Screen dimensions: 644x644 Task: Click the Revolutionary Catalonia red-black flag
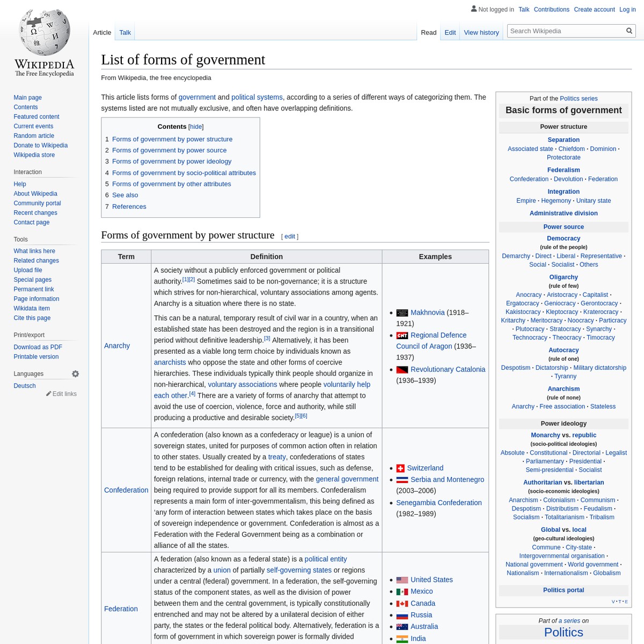402,370
